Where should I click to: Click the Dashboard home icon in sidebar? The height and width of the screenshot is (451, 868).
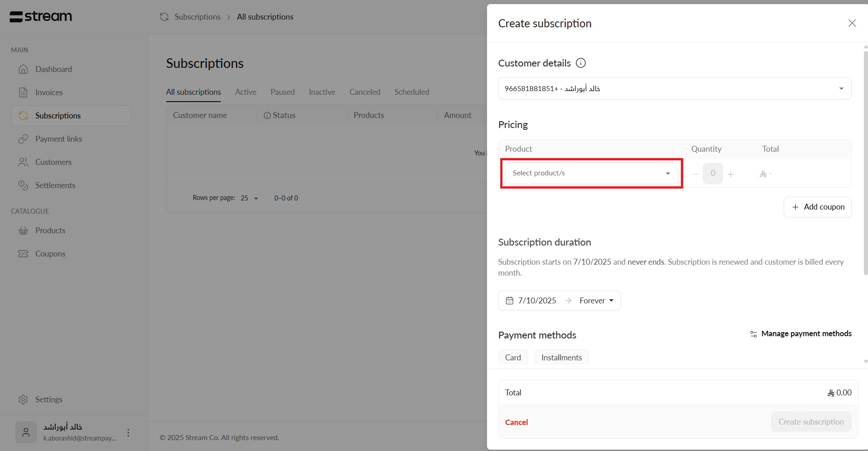click(x=23, y=69)
